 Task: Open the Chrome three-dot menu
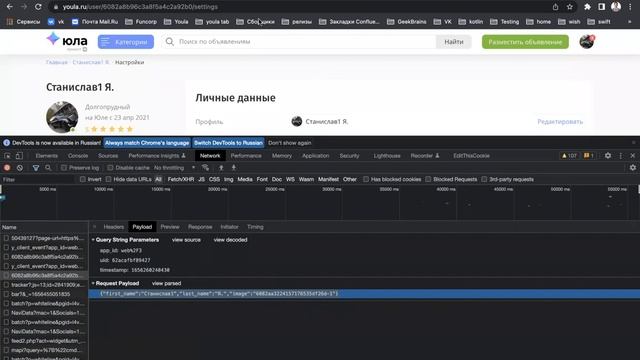coord(630,7)
